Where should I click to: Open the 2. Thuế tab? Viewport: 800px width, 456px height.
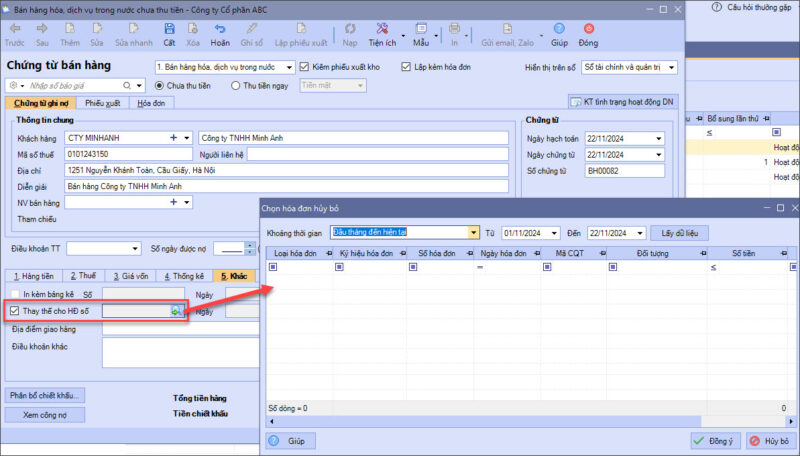(84, 276)
